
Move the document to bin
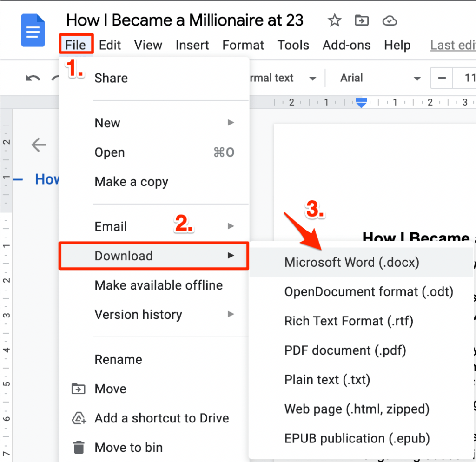click(x=129, y=447)
